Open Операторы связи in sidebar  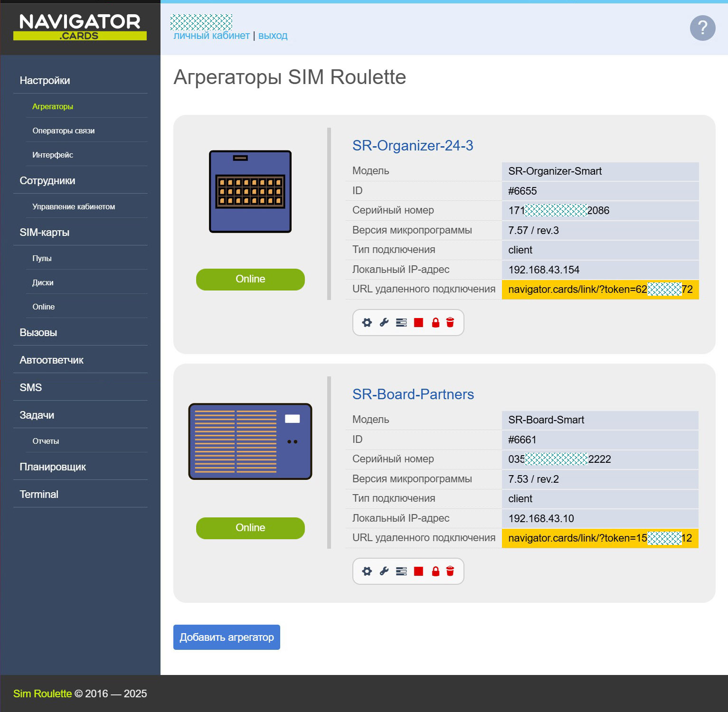pos(64,131)
